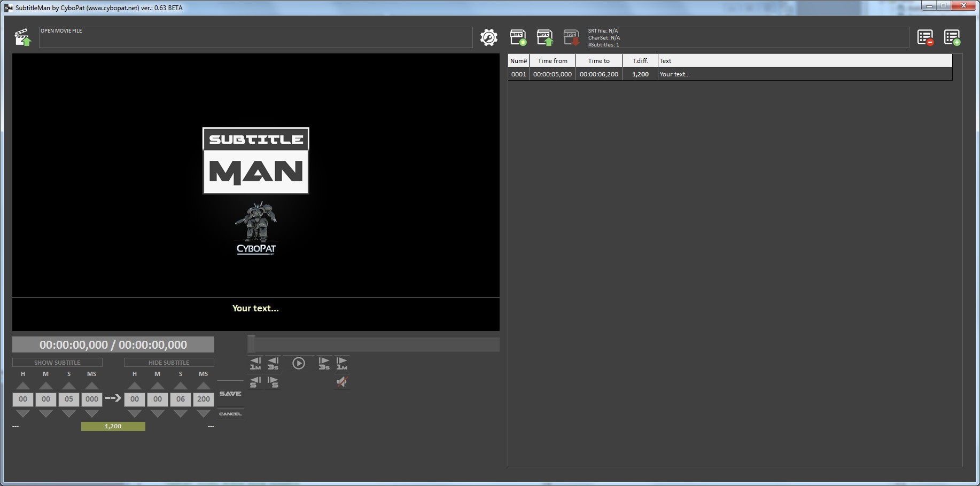980x486 pixels.
Task: Click the Time to column header
Action: (599, 61)
